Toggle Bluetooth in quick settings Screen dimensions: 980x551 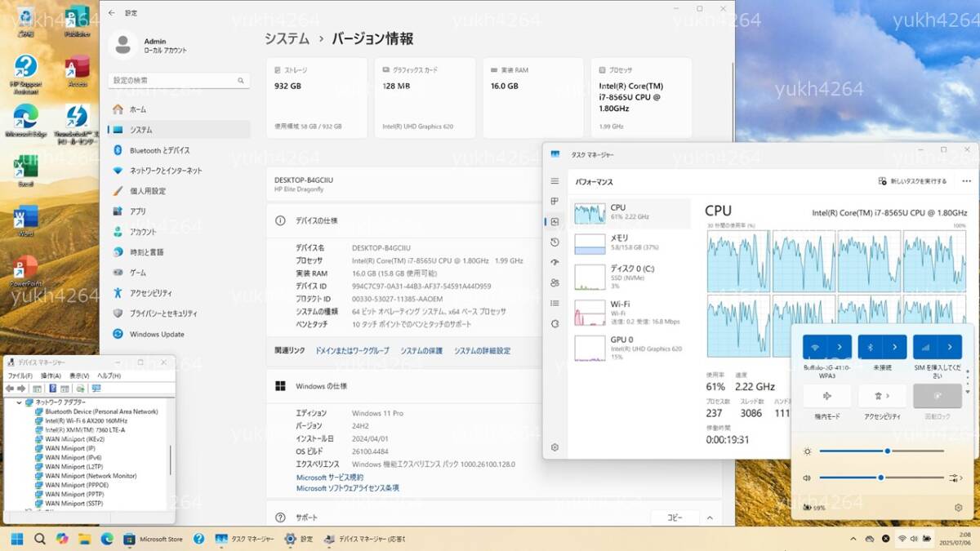coord(871,347)
